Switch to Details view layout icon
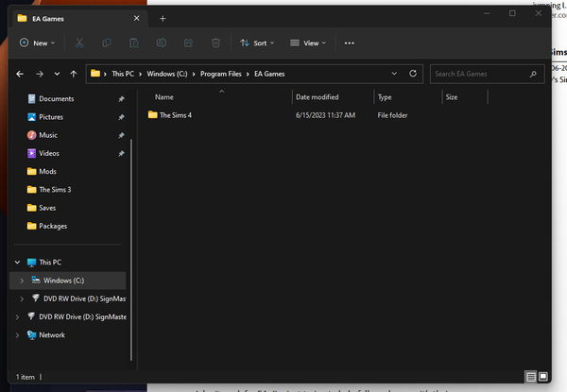The width and height of the screenshot is (567, 392). [x=531, y=377]
